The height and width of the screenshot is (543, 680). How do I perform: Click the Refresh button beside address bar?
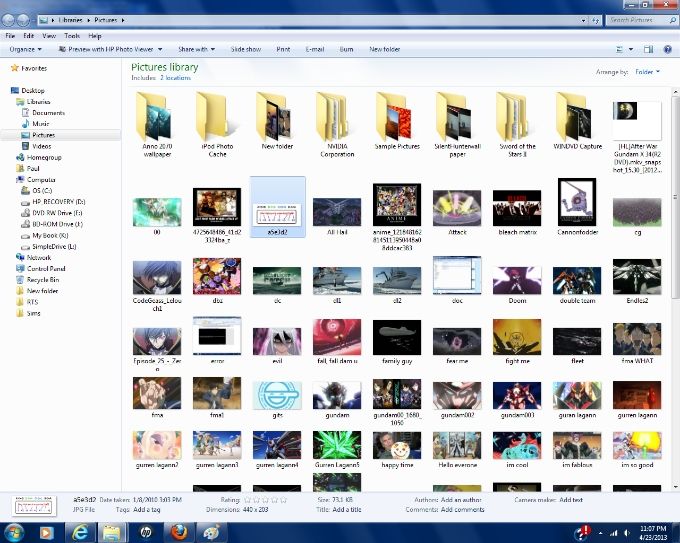click(595, 20)
